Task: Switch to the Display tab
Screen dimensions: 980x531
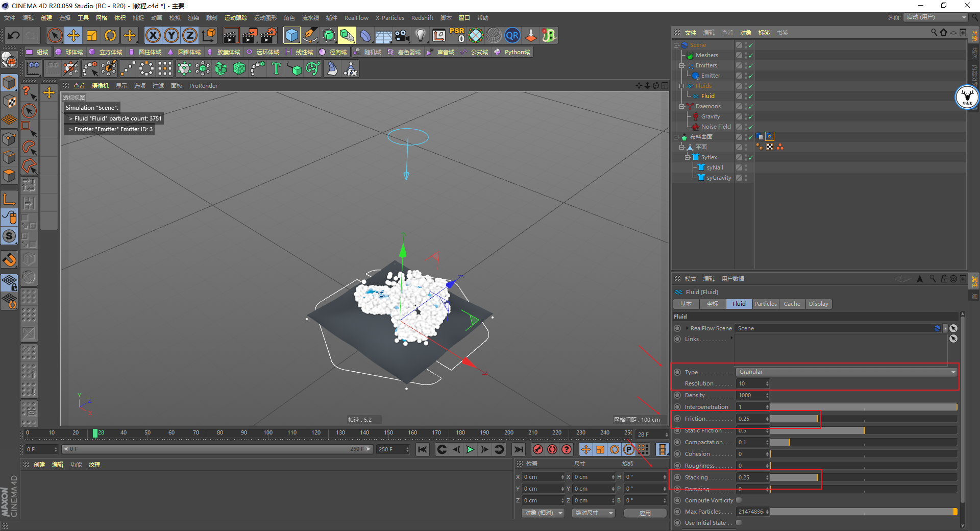Action: [819, 304]
